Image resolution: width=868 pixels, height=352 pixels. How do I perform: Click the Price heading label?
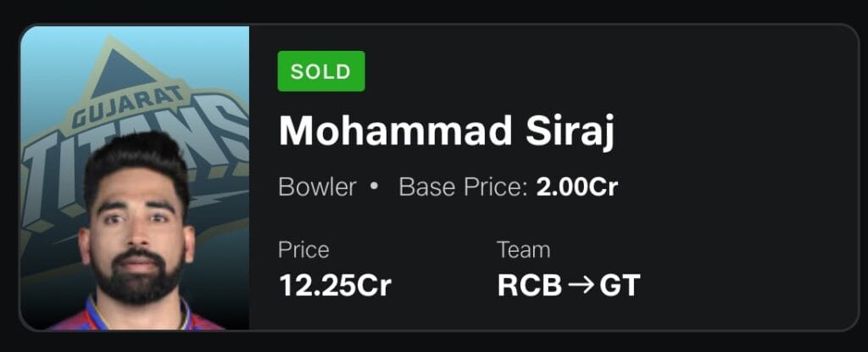click(x=303, y=250)
